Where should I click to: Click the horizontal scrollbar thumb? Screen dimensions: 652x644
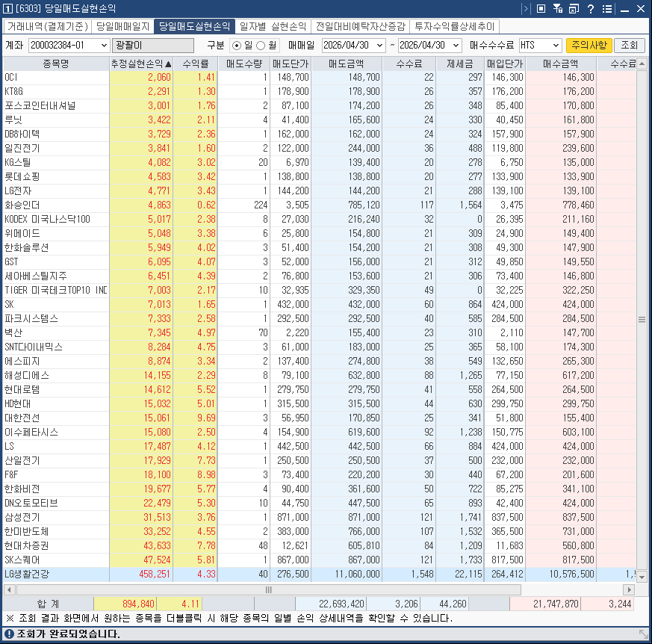tap(269, 589)
